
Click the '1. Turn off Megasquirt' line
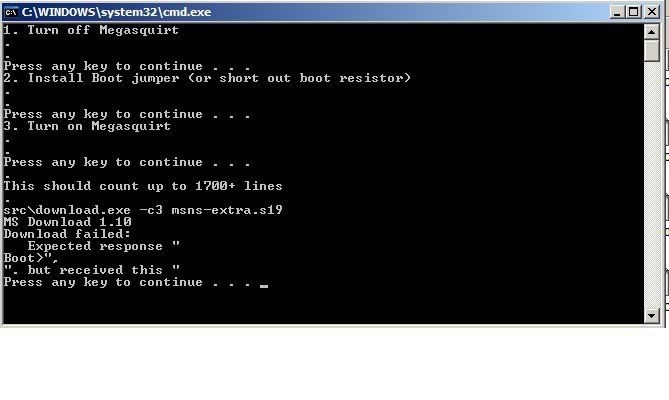(x=91, y=30)
